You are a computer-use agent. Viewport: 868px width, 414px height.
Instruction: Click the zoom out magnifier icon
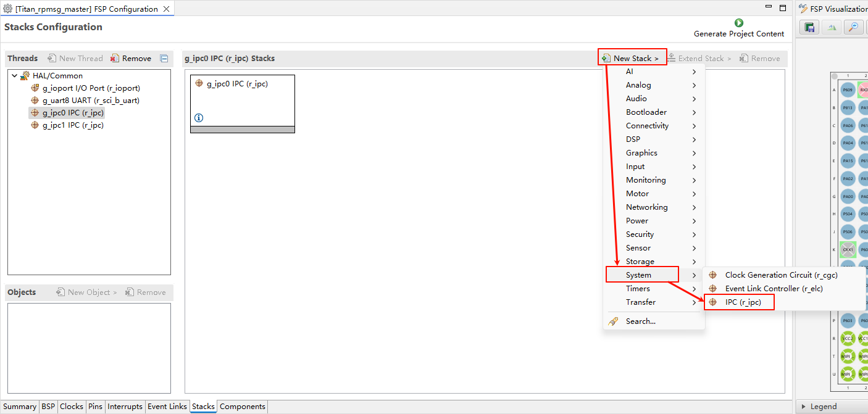coord(853,27)
